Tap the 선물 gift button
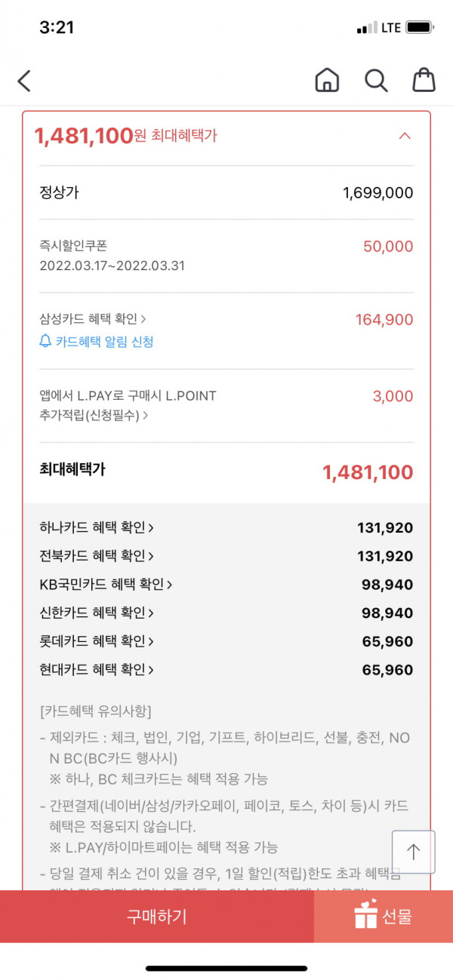The width and height of the screenshot is (453, 980). pos(384,917)
